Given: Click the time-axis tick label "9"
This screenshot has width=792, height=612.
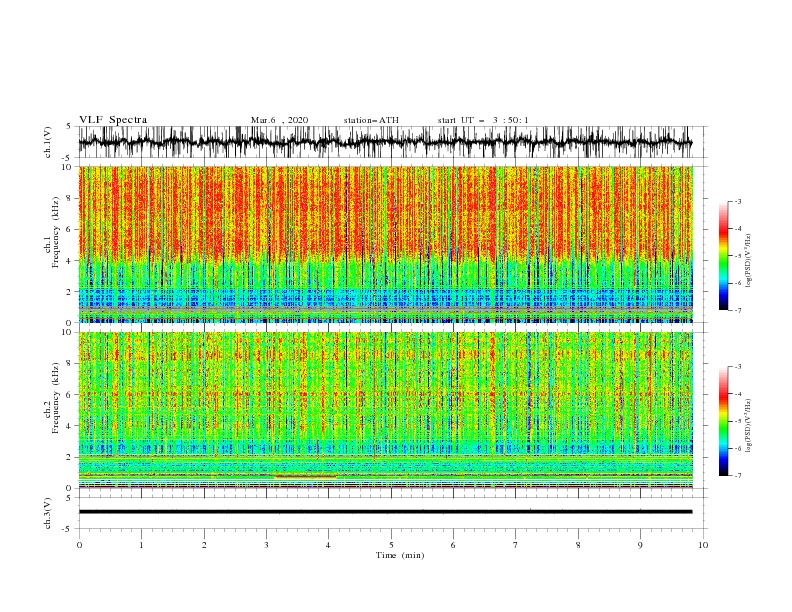Looking at the screenshot, I should [640, 545].
